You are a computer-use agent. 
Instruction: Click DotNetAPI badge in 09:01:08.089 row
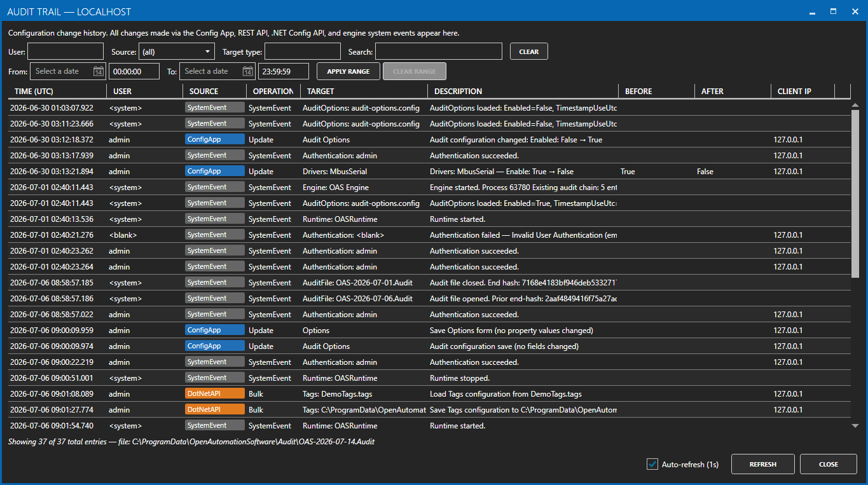[x=215, y=393]
